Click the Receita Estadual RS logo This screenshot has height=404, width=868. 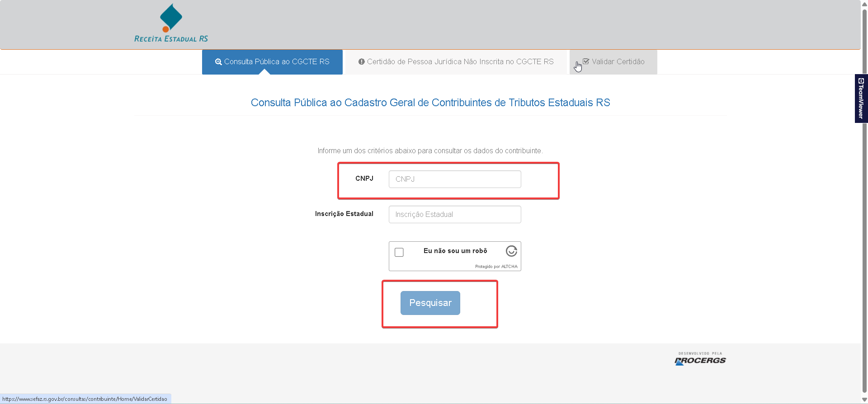171,23
